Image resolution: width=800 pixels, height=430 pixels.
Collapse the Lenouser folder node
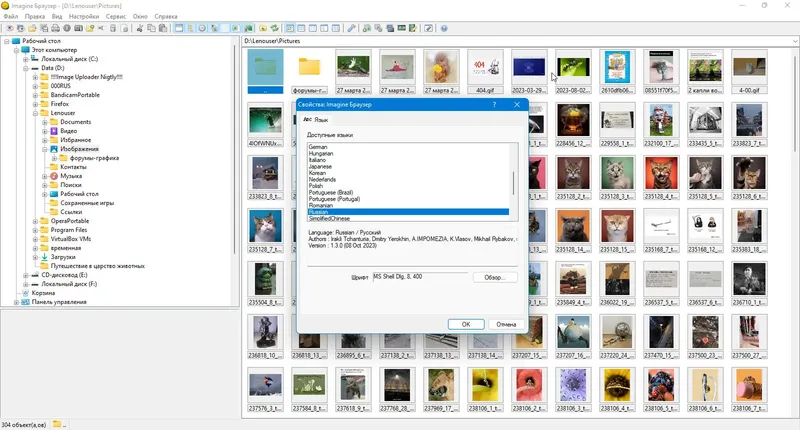pos(35,113)
